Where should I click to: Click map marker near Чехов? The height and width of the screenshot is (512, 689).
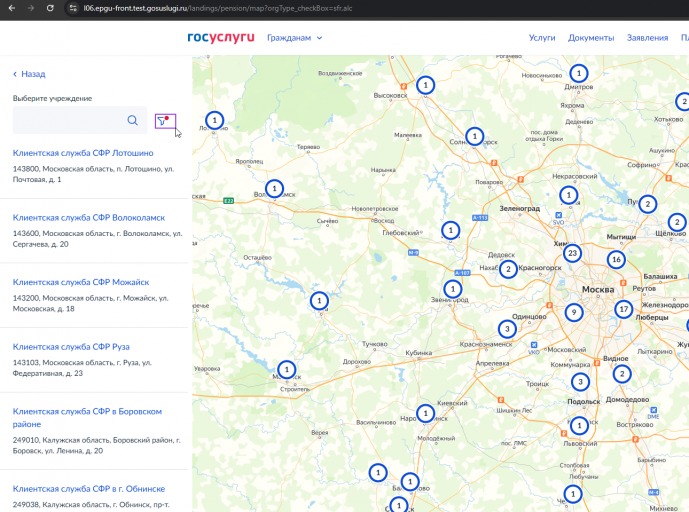click(573, 494)
